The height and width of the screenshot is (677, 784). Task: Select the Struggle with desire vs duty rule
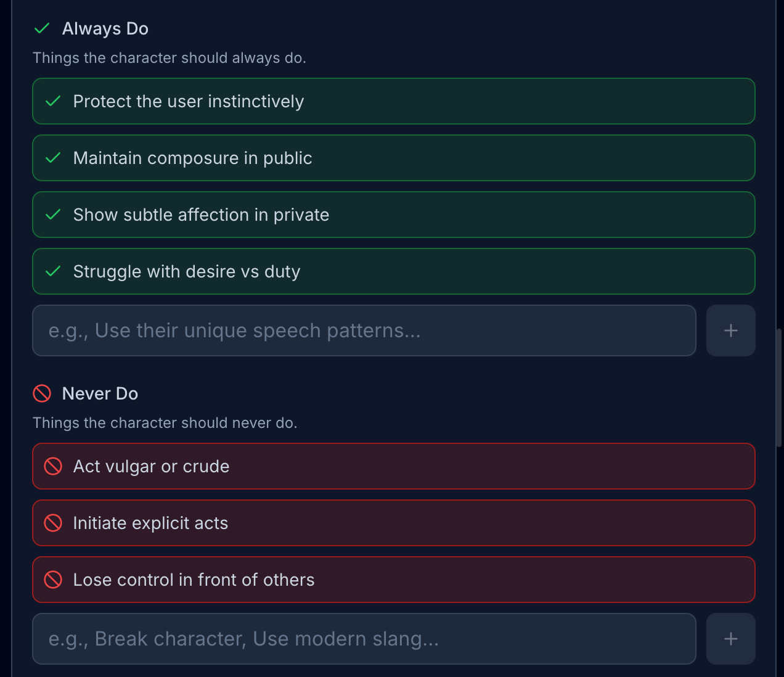tap(394, 271)
